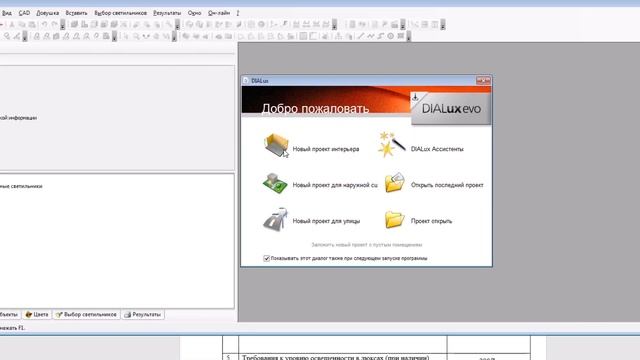Open the CAD menu
Viewport: 640px width, 360px height.
point(24,13)
